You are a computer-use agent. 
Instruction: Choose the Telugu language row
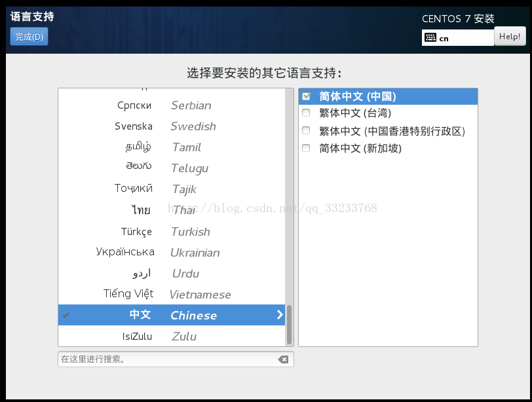(x=172, y=168)
